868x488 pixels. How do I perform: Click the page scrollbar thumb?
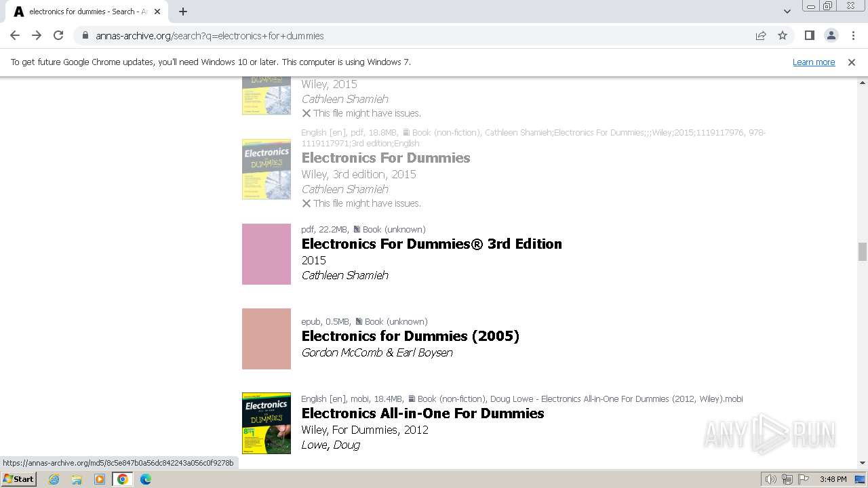click(x=862, y=251)
